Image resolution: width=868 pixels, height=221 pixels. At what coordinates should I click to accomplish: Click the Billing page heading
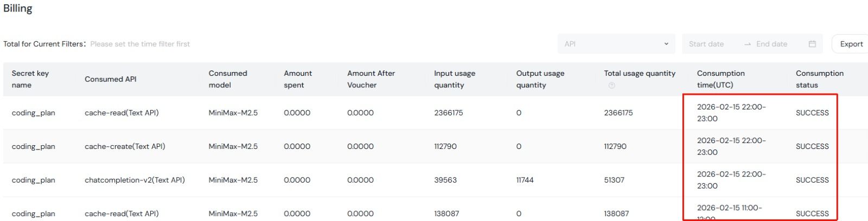(18, 9)
